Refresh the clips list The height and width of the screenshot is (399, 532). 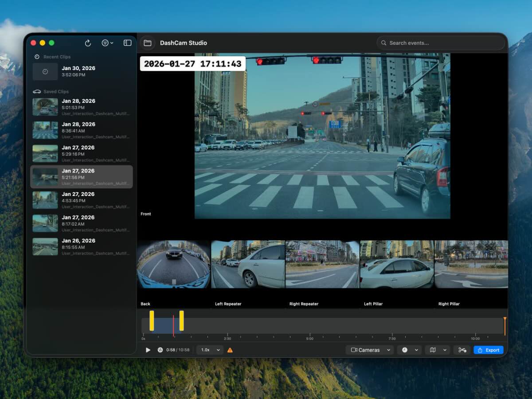coord(88,43)
